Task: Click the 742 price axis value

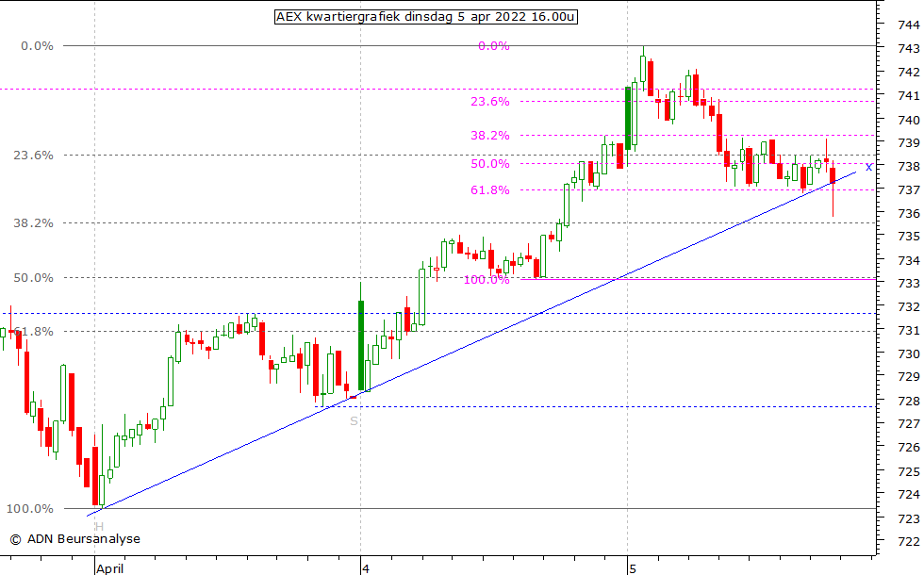Action: point(909,72)
